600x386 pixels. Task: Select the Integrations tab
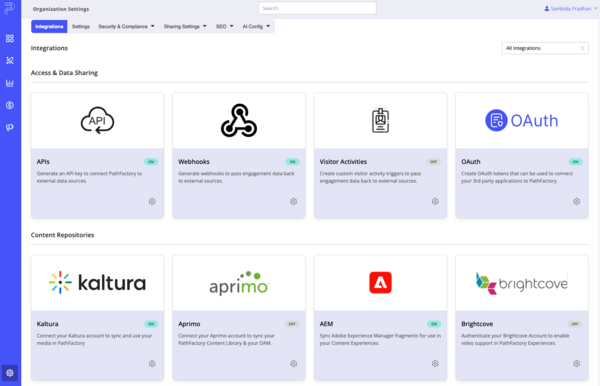click(49, 26)
